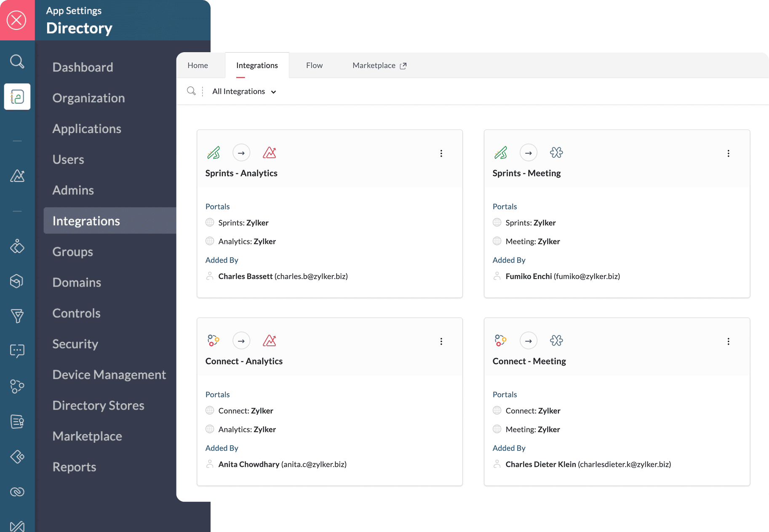The image size is (769, 532).
Task: Select the Meeting icon on the Sprints - Meeting card
Action: pyautogui.click(x=556, y=152)
